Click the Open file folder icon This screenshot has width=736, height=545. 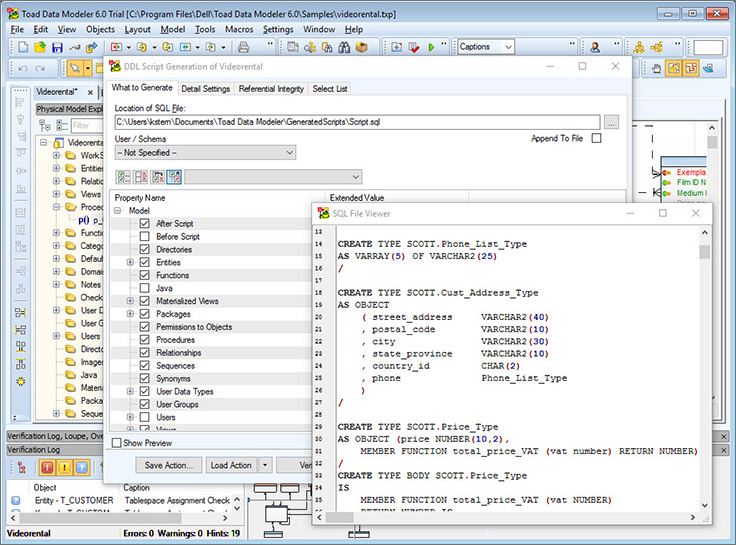pos(40,47)
